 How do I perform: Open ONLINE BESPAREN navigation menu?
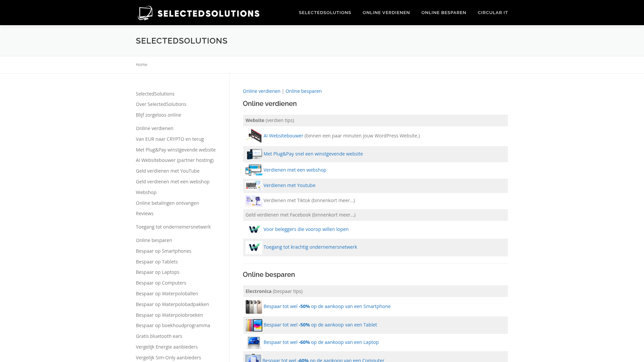point(444,13)
